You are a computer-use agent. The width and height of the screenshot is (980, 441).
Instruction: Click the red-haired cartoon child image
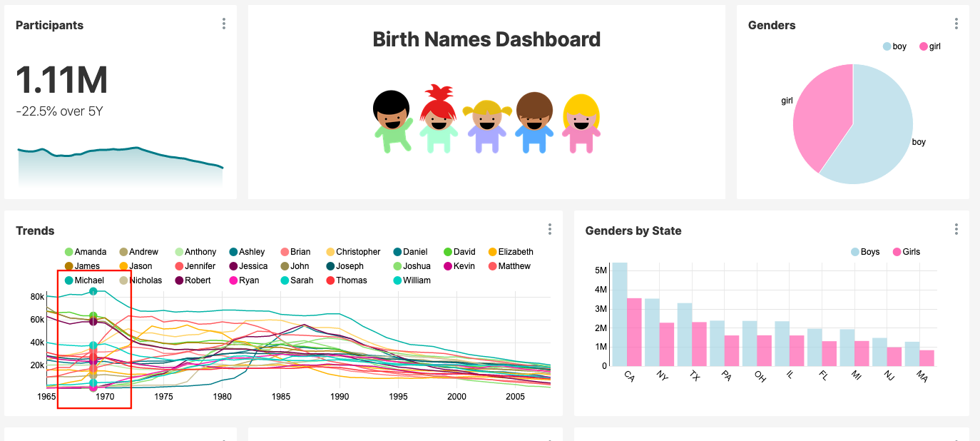[x=438, y=118]
